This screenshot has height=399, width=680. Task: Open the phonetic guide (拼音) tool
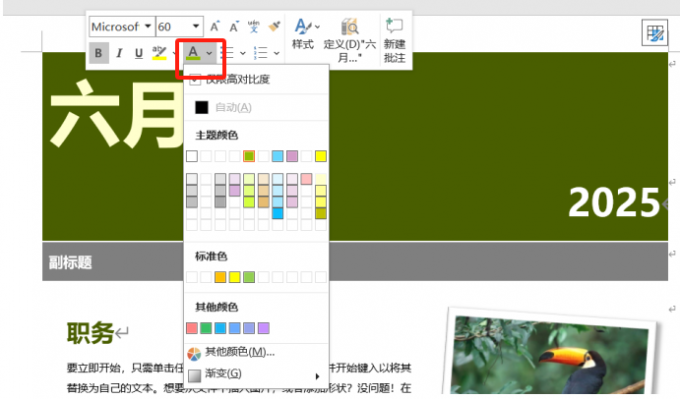click(x=254, y=26)
